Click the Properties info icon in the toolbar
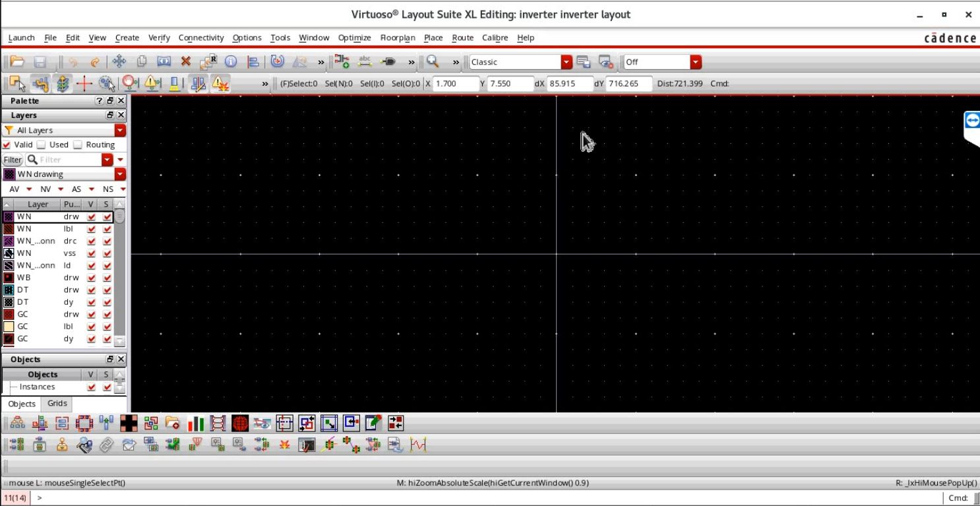Viewport: 980px width, 506px height. (x=230, y=61)
